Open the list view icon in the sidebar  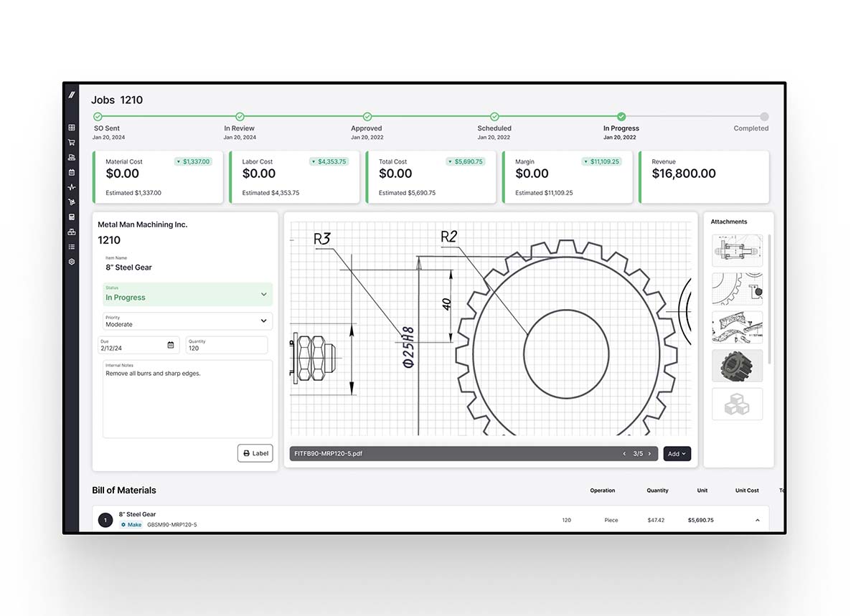pos(71,247)
